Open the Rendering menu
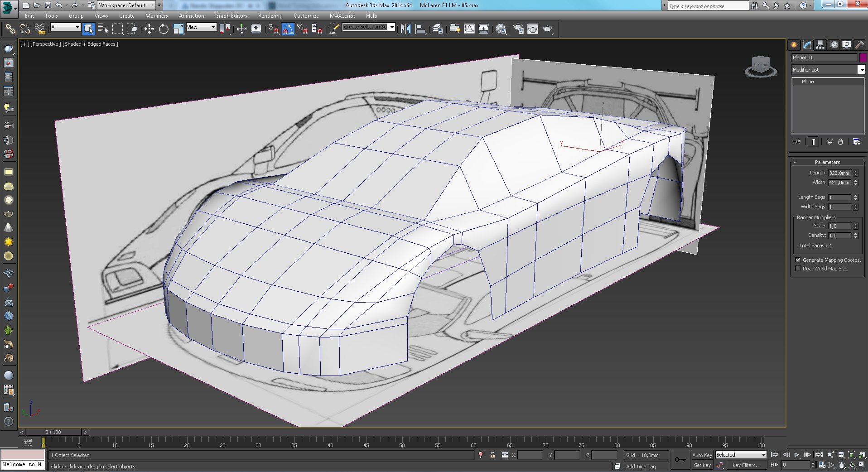Viewport: 868px width, 472px height. pos(270,16)
